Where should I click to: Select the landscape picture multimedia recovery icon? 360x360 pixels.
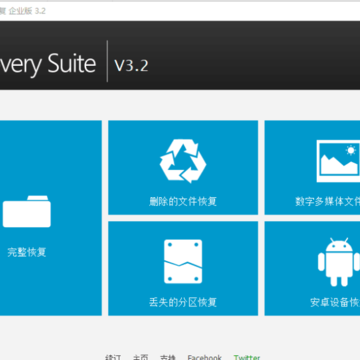click(x=338, y=161)
